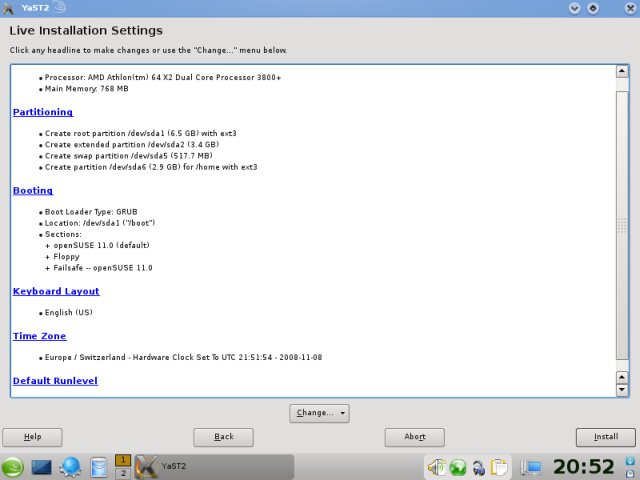This screenshot has width=640, height=480.
Task: Open the openSUSE start menu
Action: 13,467
